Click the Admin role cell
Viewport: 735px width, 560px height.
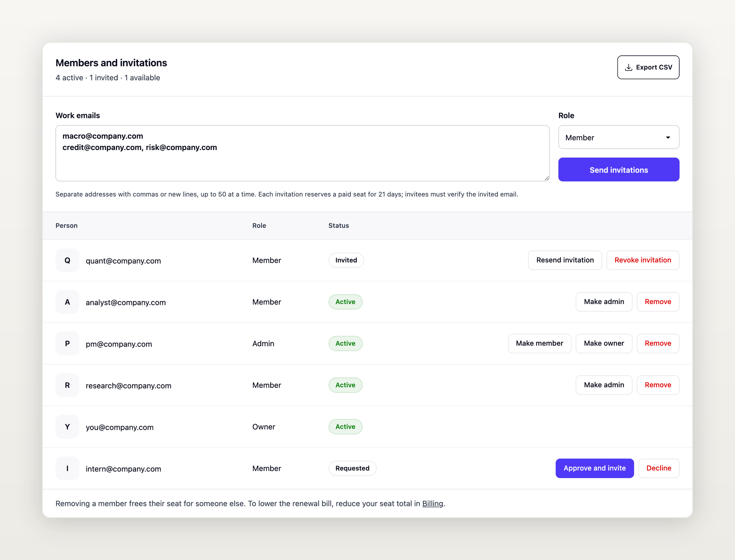tap(263, 344)
